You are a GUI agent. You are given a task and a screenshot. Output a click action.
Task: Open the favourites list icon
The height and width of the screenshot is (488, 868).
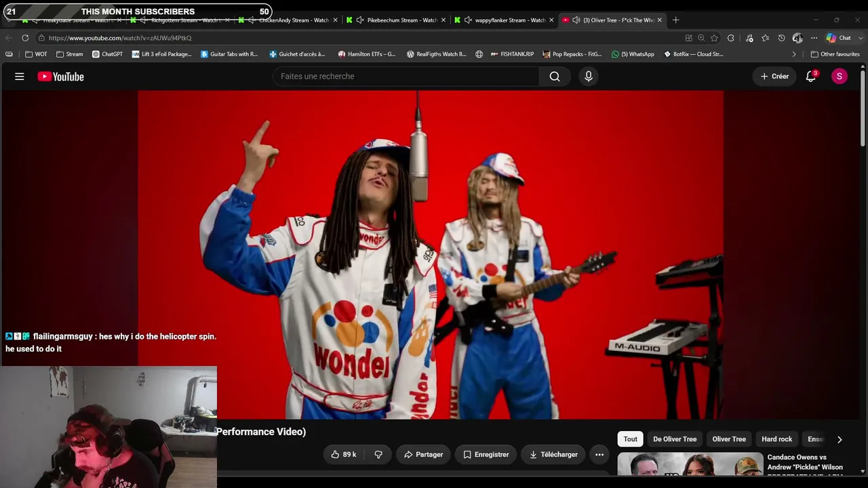pos(766,38)
